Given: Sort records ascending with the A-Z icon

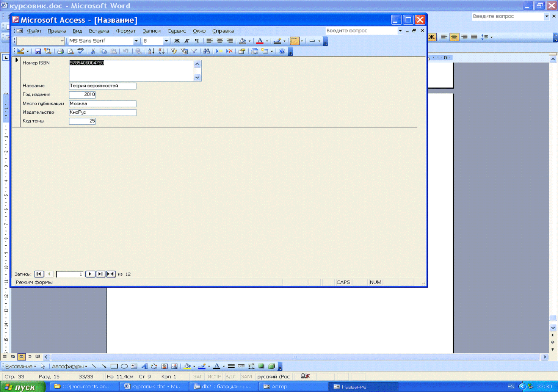Looking at the screenshot, I should pos(151,51).
